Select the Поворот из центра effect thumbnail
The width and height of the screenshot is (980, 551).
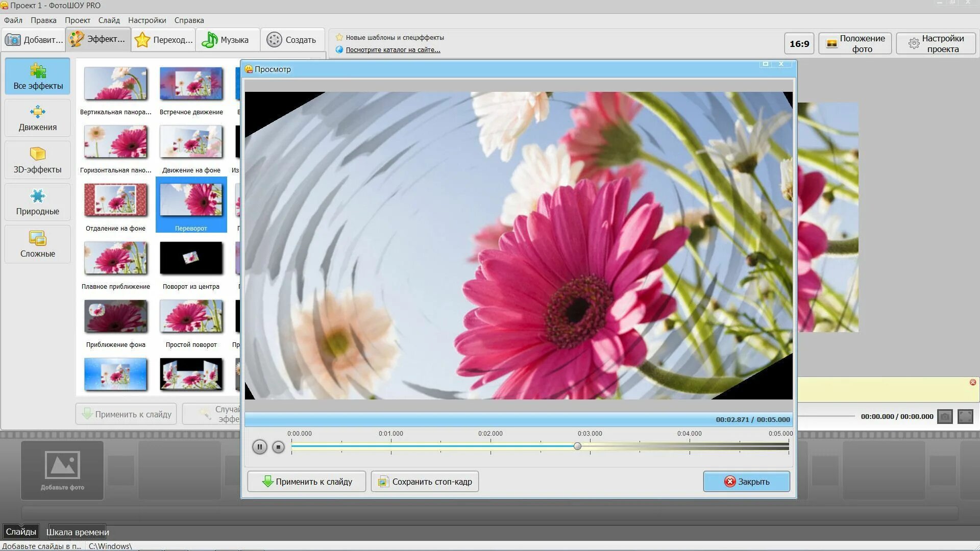click(x=191, y=259)
